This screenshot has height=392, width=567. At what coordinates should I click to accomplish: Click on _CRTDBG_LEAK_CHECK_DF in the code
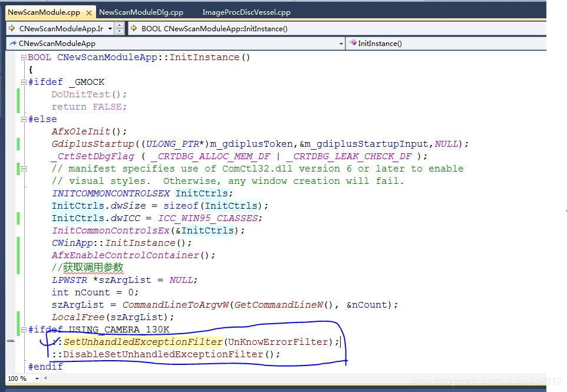click(x=349, y=156)
